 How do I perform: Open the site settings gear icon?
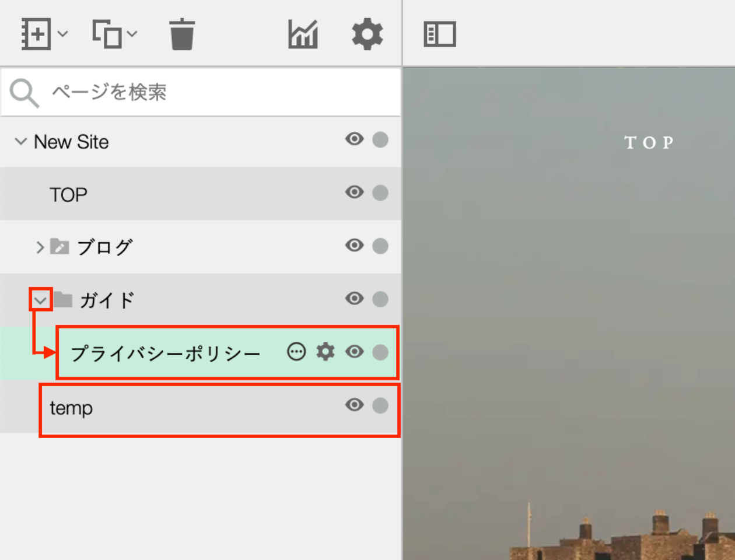pos(367,34)
